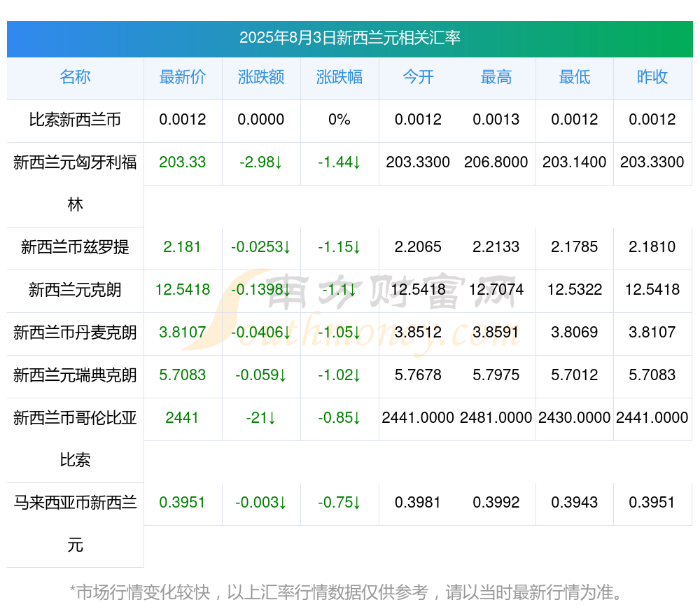Click change amount -2.98↓
The width and height of the screenshot is (700, 614).
[260, 162]
